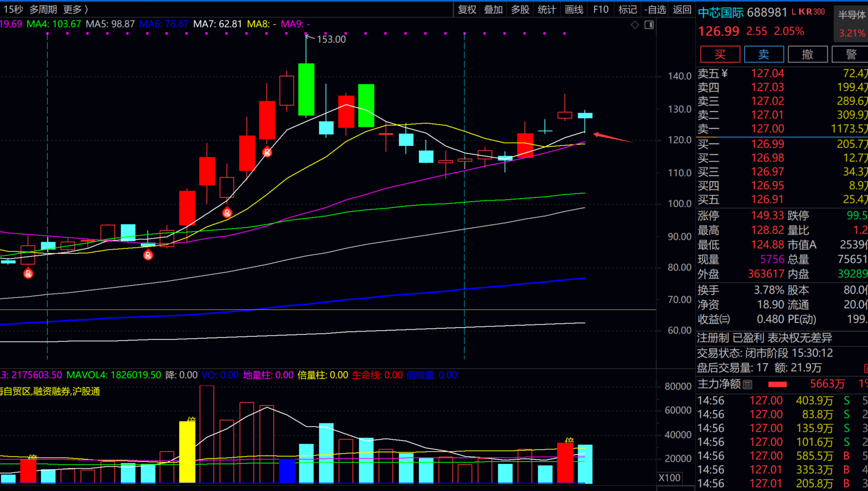This screenshot has width=868, height=491.
Task: Open the 复权 adjustment menu
Action: pos(467,9)
